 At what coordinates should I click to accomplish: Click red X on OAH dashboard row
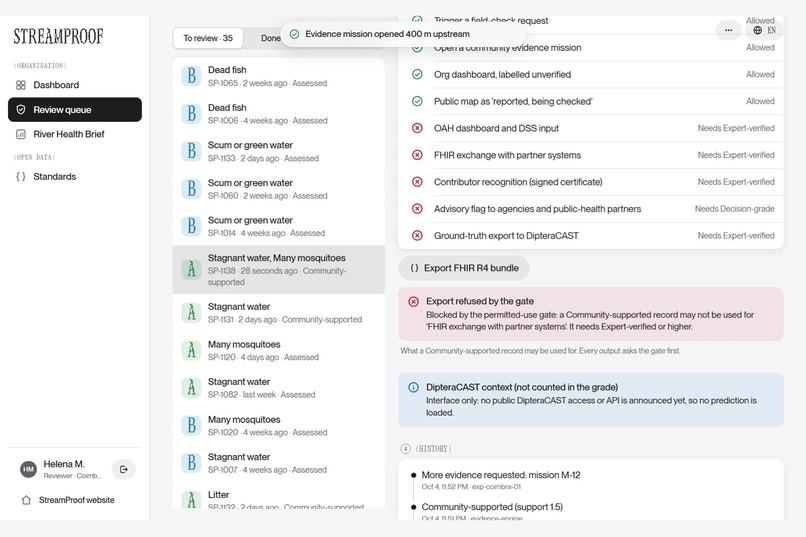click(x=417, y=128)
